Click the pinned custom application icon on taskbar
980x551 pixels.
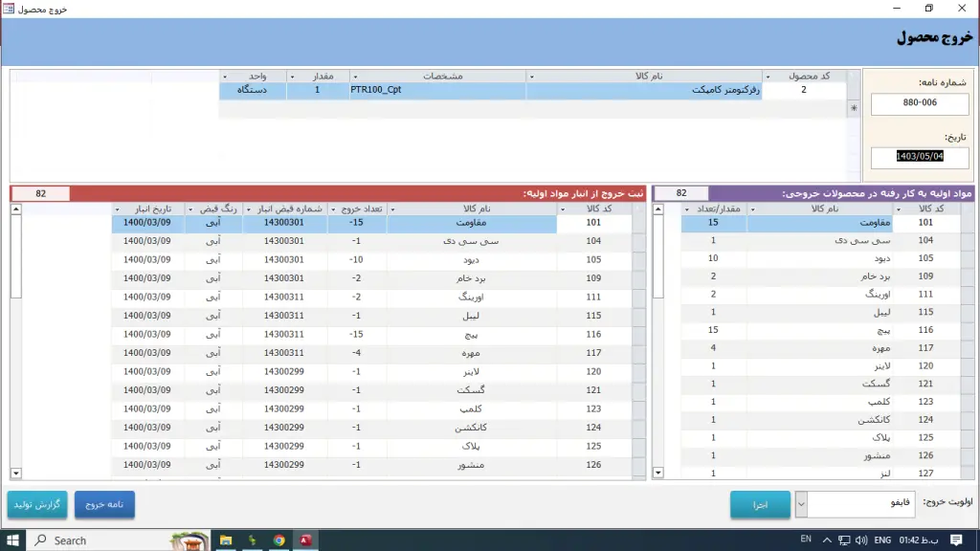pyautogui.click(x=252, y=540)
